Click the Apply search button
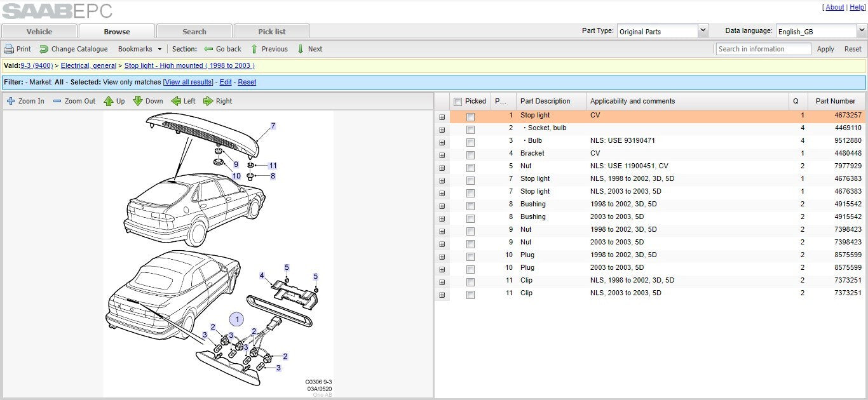The width and height of the screenshot is (868, 400). 825,49
